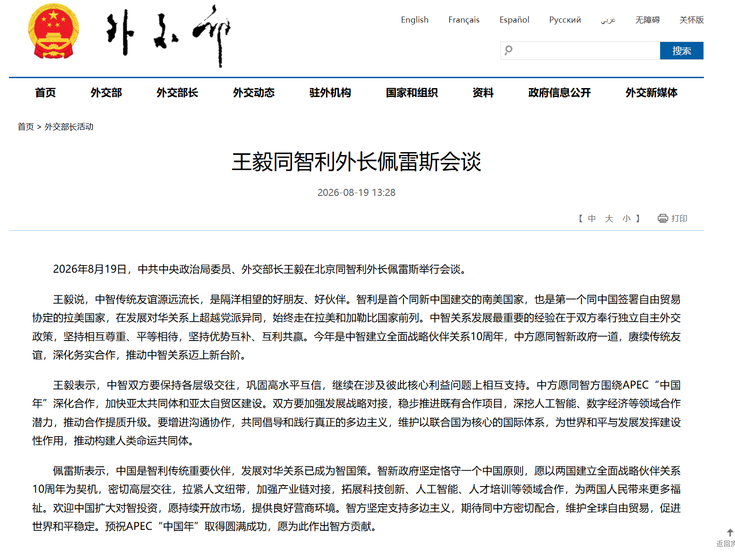Screen dimensions: 735x560
Task: Click the paragraph starting 2026年8月19日
Action: pos(261,269)
